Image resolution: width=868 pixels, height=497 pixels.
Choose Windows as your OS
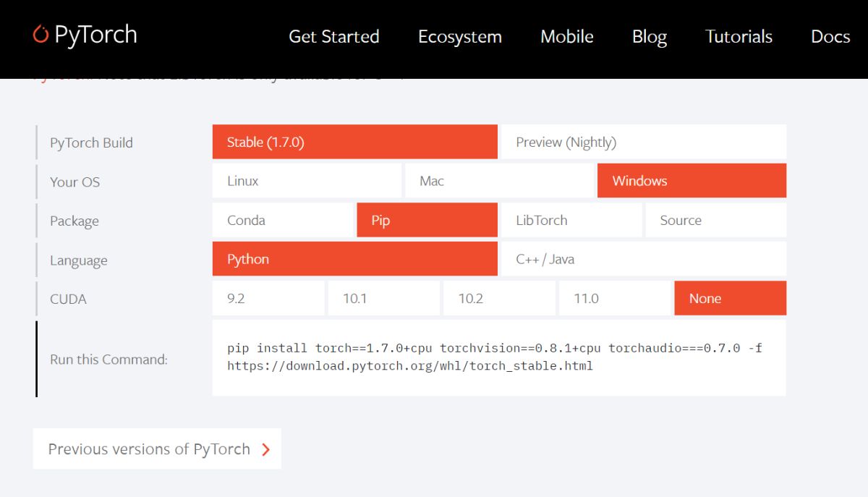pos(692,181)
